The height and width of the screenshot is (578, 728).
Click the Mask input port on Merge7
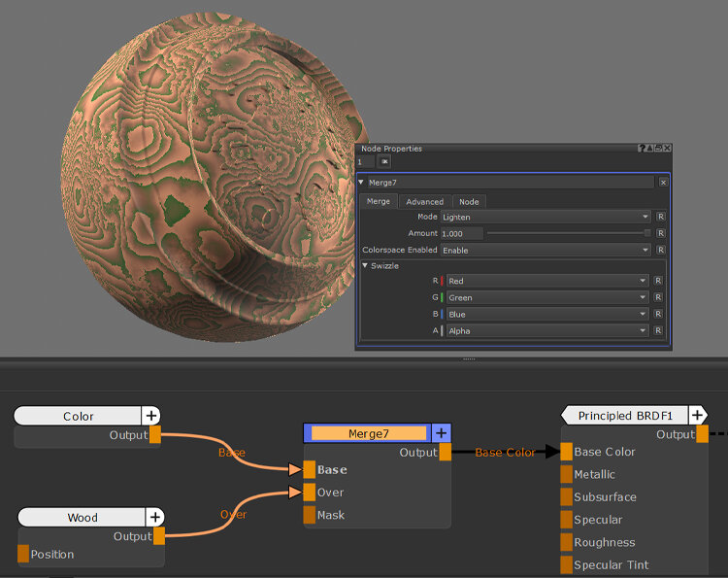pyautogui.click(x=310, y=515)
